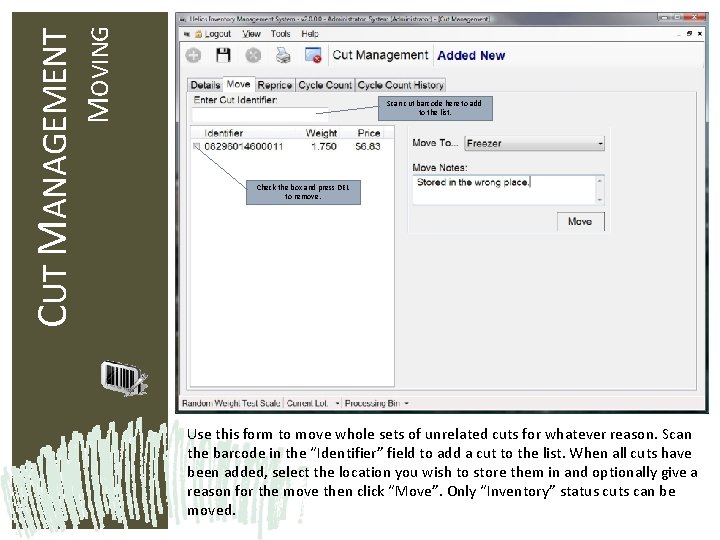Click the Cut Management toolbar title
This screenshot has width=720, height=540.
point(380,55)
